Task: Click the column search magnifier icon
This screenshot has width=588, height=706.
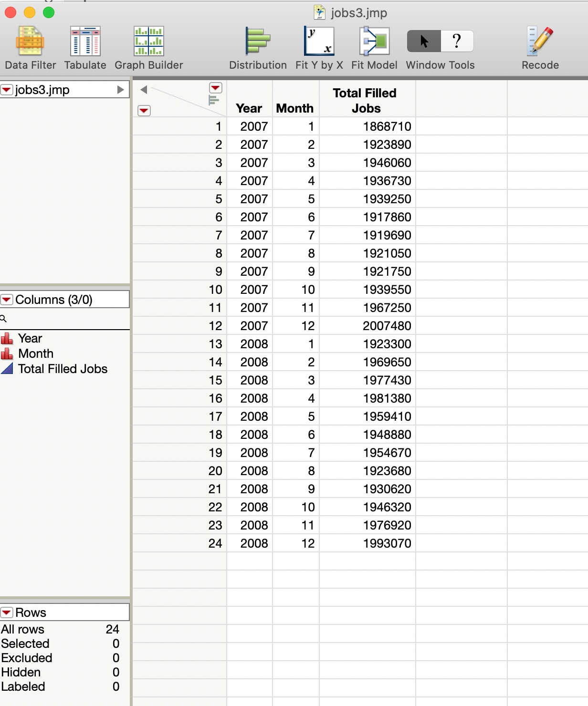Action: (x=3, y=318)
